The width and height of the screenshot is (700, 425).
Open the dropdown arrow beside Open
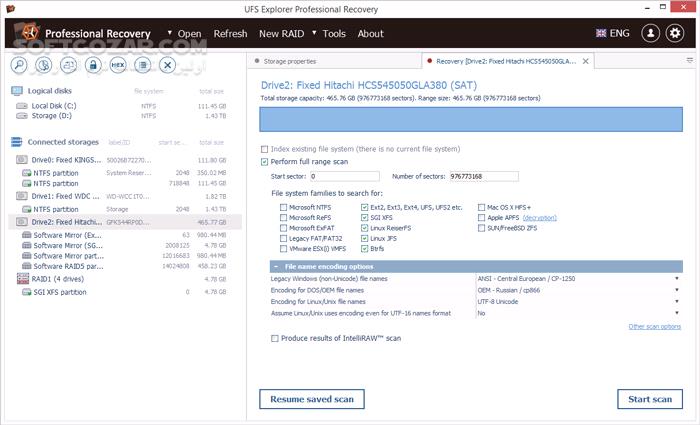click(x=170, y=33)
